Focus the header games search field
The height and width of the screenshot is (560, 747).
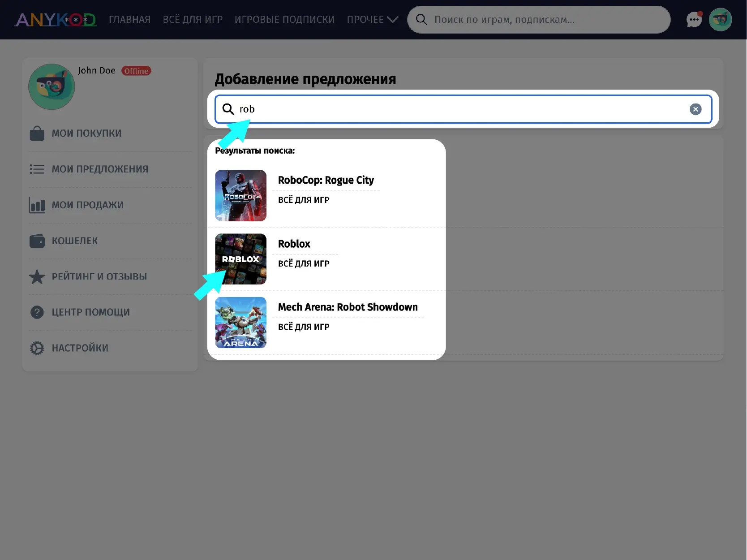pyautogui.click(x=539, y=20)
